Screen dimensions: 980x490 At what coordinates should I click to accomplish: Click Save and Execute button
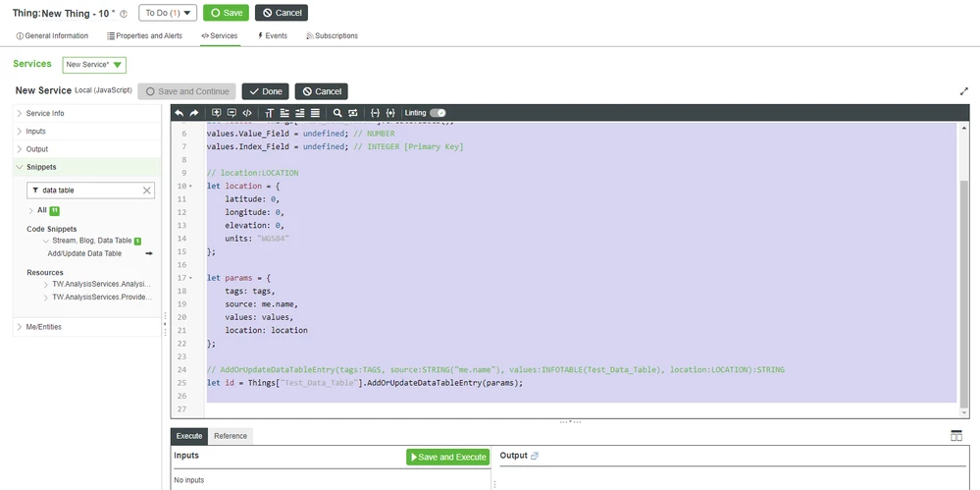click(448, 457)
